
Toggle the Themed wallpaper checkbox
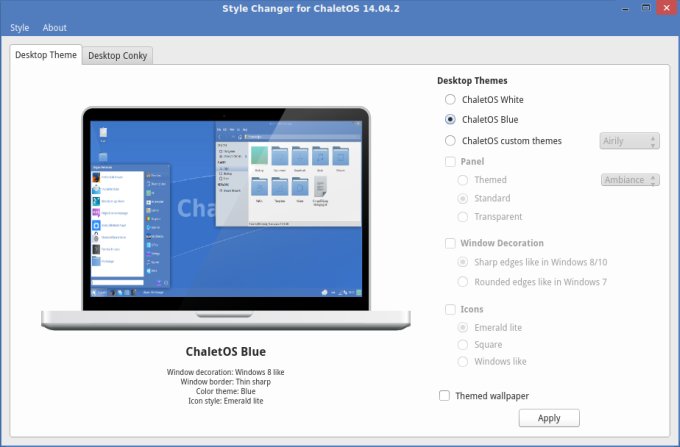445,396
